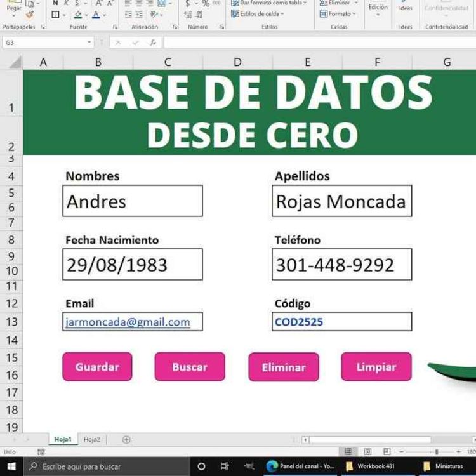Click the taskbar search box
The height and width of the screenshot is (476, 476).
[x=107, y=466]
